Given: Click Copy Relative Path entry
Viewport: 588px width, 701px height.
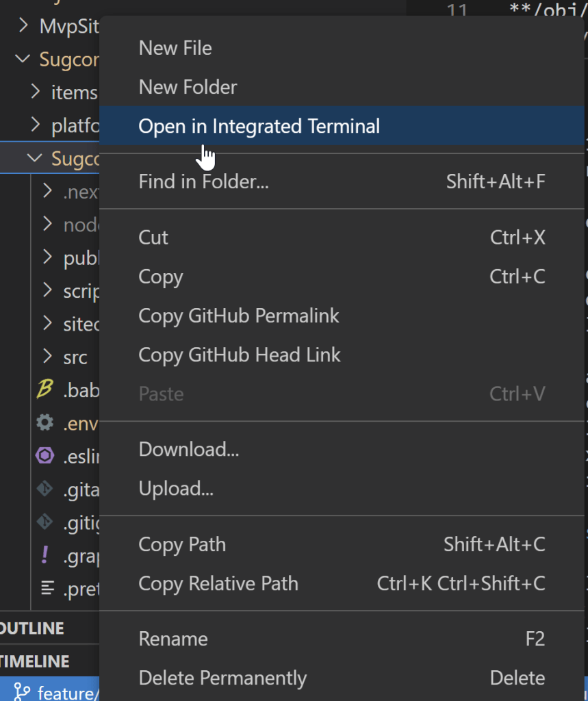Looking at the screenshot, I should point(218,584).
